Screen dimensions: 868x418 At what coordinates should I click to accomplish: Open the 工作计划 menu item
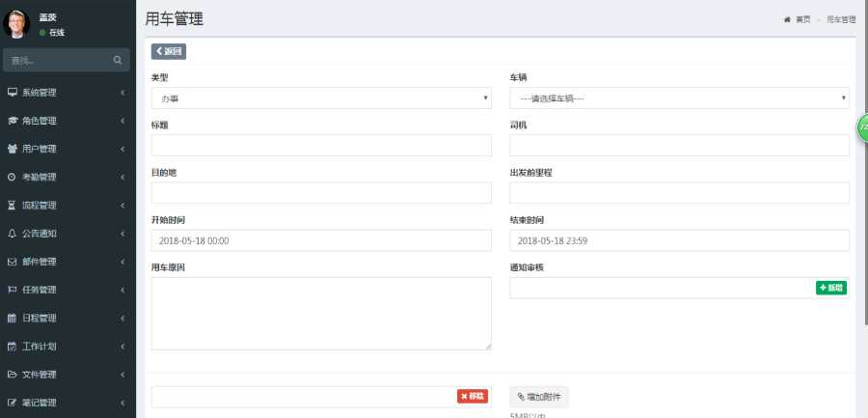coord(68,346)
